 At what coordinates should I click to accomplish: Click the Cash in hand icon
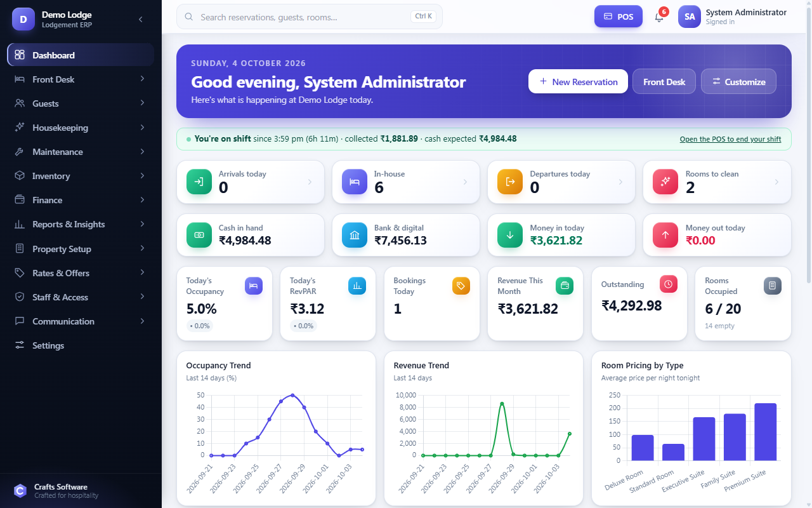[199, 235]
